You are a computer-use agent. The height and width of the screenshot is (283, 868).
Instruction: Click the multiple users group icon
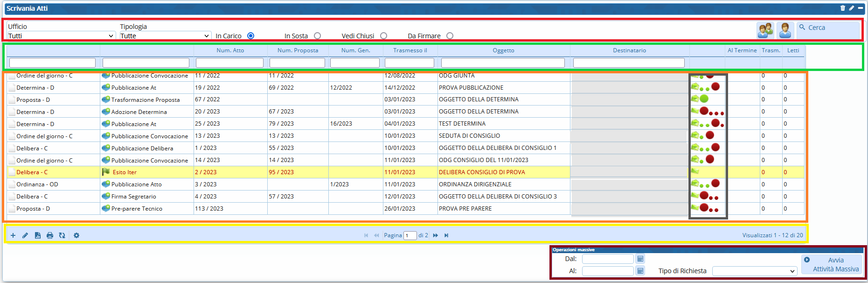point(765,30)
